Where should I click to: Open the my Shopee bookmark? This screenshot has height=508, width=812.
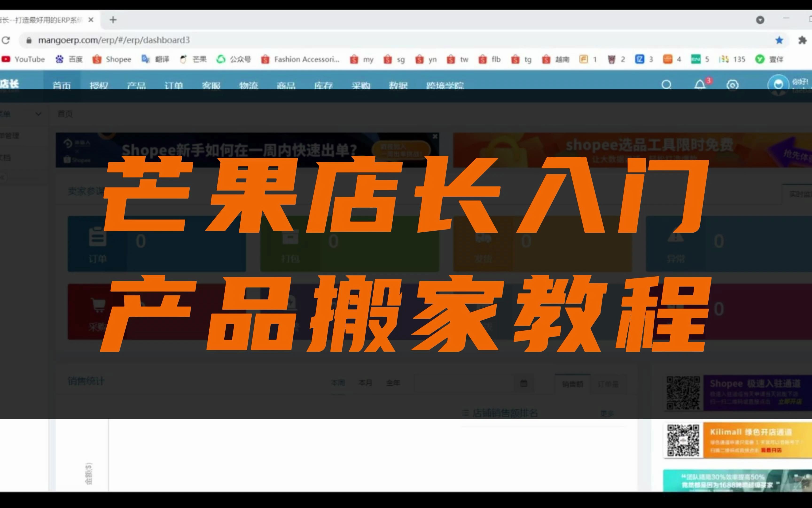point(361,60)
